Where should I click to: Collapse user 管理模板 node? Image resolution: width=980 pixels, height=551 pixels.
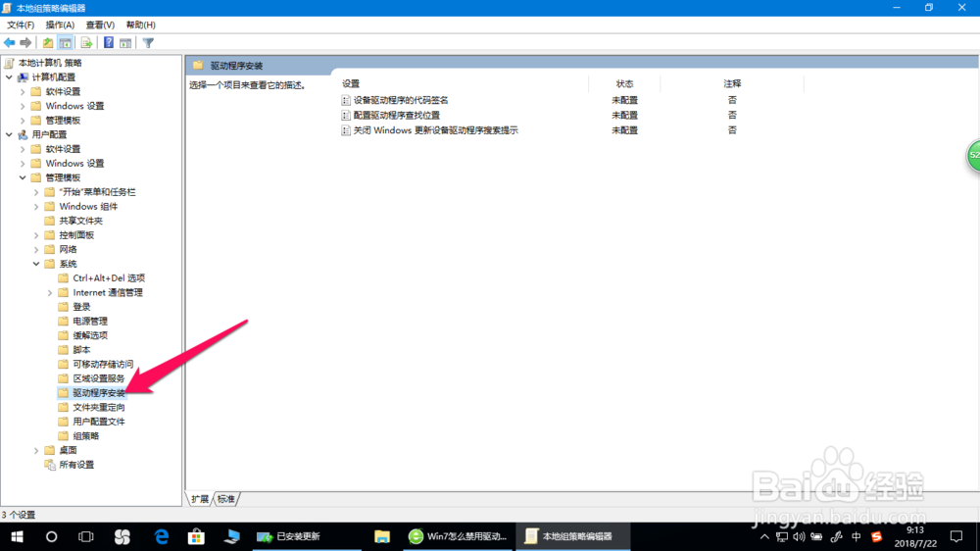(x=24, y=177)
